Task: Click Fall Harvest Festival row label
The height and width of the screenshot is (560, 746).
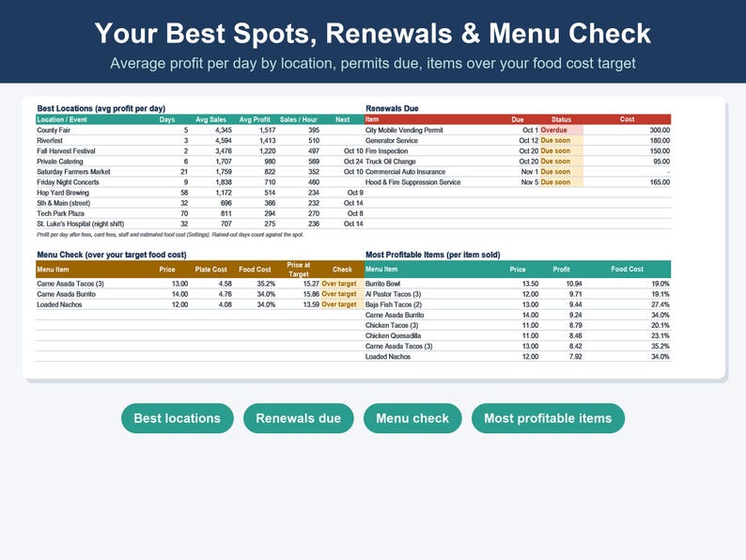Action: [x=66, y=151]
